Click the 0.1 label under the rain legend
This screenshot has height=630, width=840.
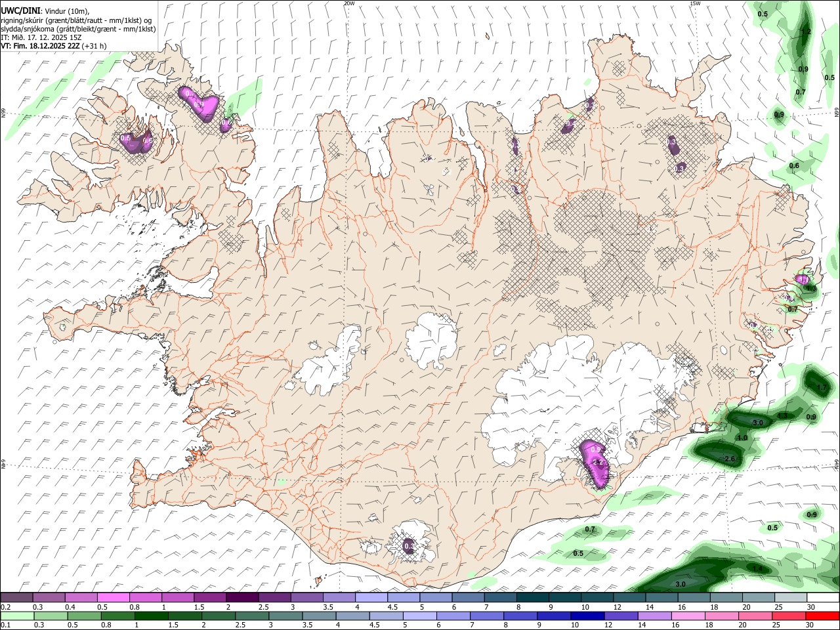point(5,625)
